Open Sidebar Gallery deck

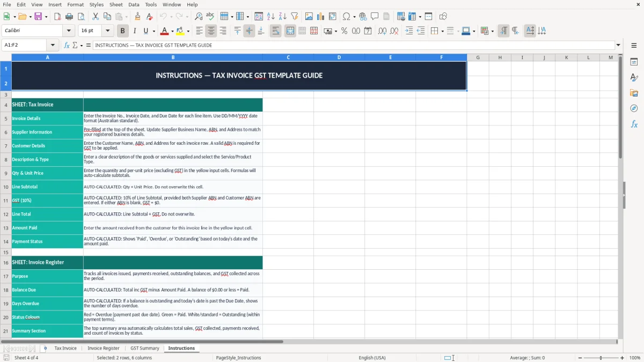pyautogui.click(x=634, y=93)
